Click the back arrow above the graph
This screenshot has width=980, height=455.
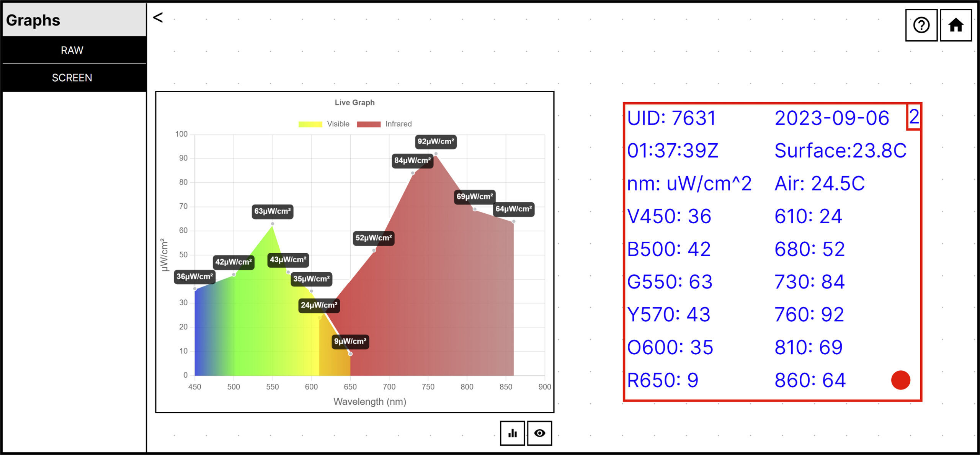point(157,17)
